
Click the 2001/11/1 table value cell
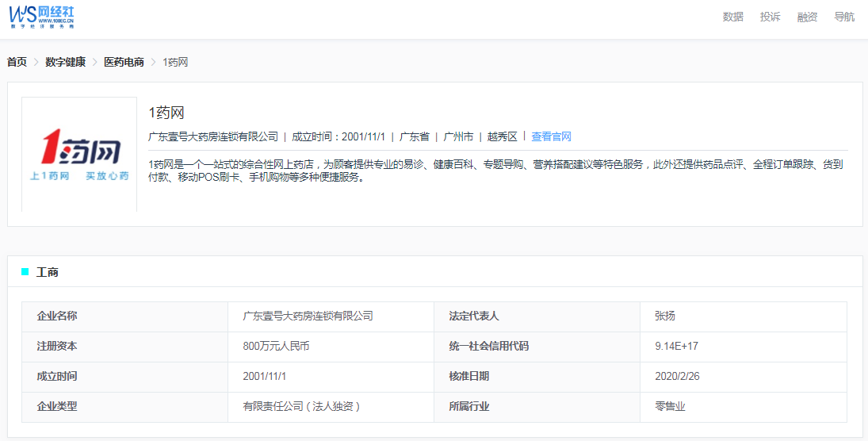(331, 377)
